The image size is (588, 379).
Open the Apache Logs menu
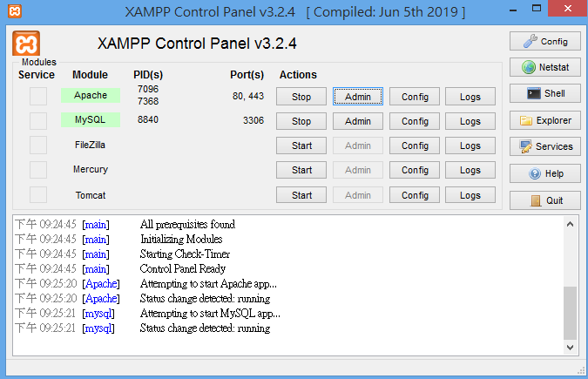click(470, 97)
